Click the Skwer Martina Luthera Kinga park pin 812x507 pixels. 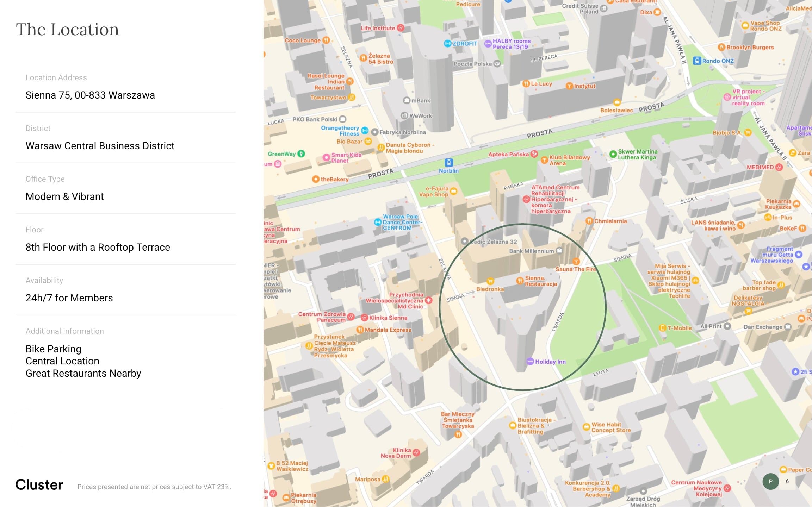point(613,154)
